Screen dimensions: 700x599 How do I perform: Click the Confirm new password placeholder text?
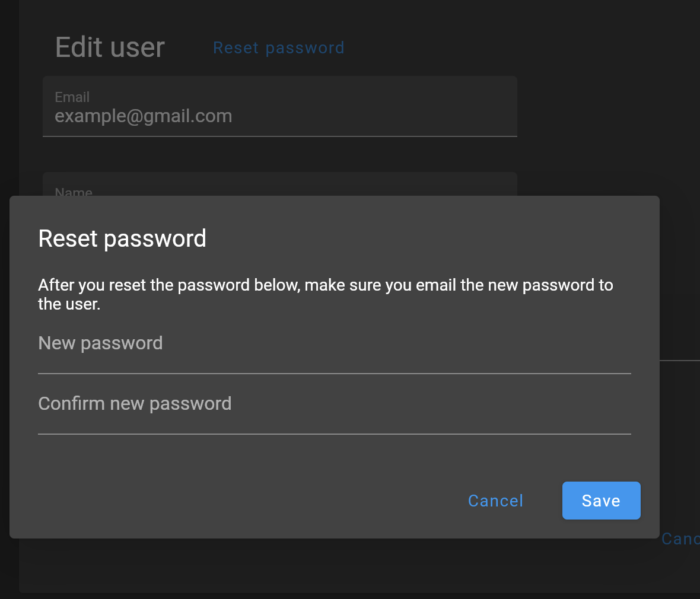135,404
